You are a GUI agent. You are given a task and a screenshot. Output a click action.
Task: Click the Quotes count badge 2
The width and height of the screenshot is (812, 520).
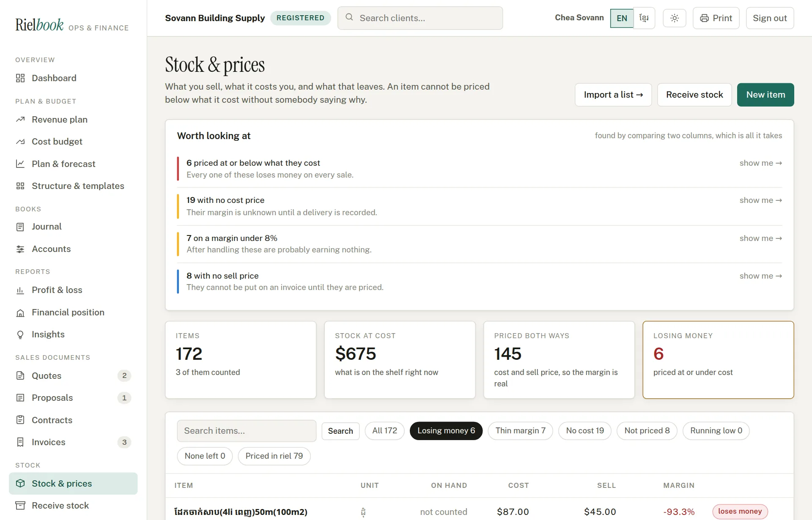pyautogui.click(x=124, y=376)
